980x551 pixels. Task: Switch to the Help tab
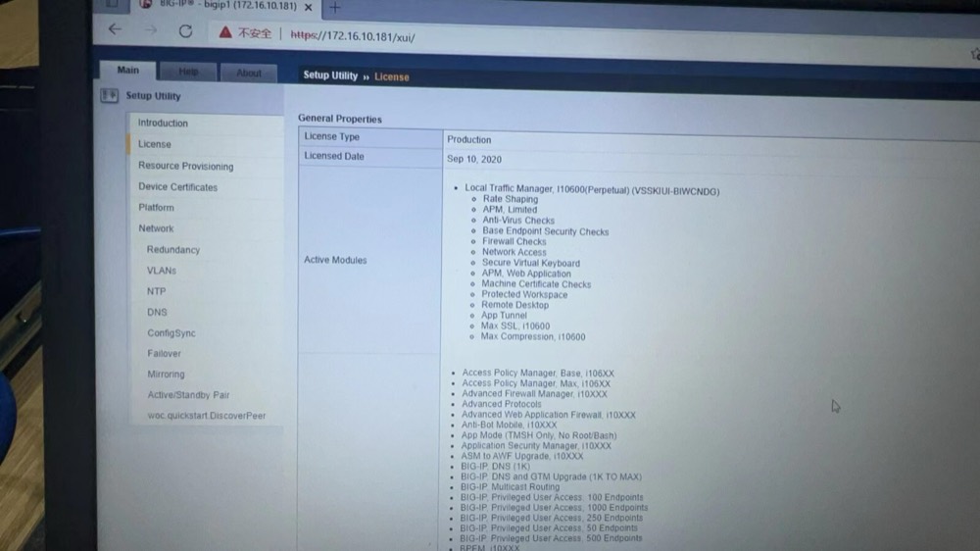(188, 72)
